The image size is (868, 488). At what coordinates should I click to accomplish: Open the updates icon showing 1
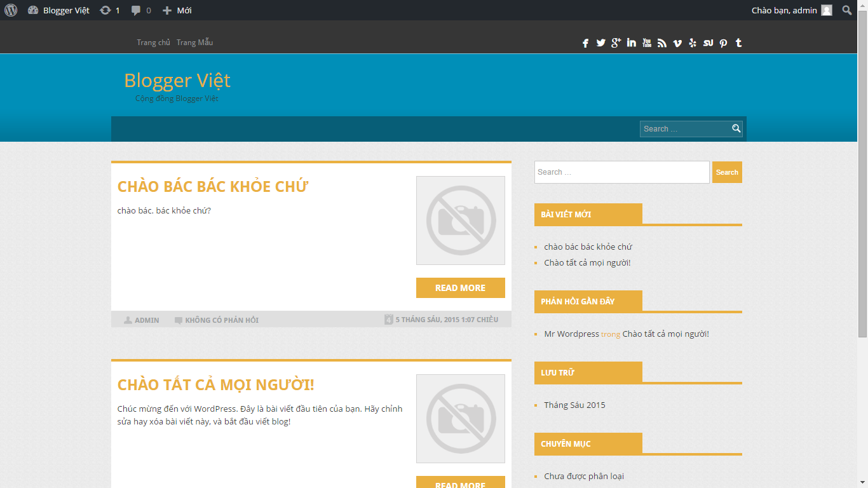point(110,10)
